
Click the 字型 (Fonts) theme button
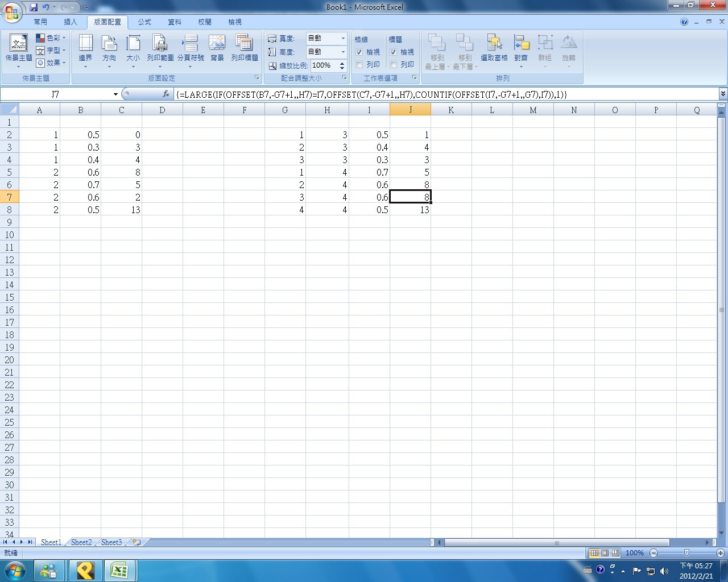pyautogui.click(x=51, y=51)
